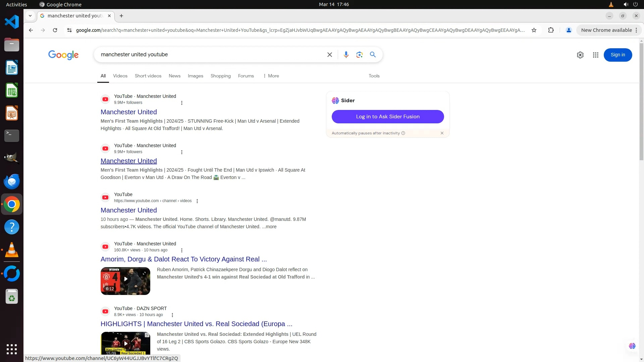Screen dimensions: 644x362
Task: Reload the current page
Action: tap(55, 30)
